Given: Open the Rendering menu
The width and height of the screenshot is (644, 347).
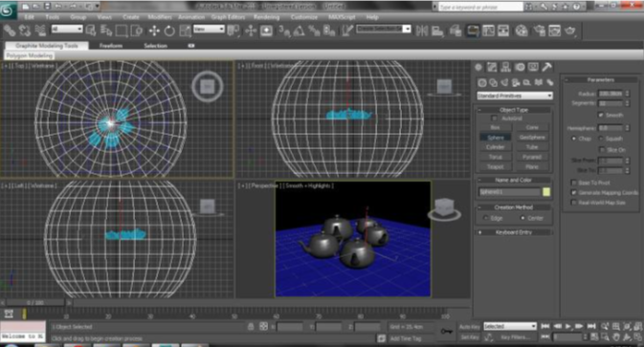Looking at the screenshot, I should pos(267,17).
